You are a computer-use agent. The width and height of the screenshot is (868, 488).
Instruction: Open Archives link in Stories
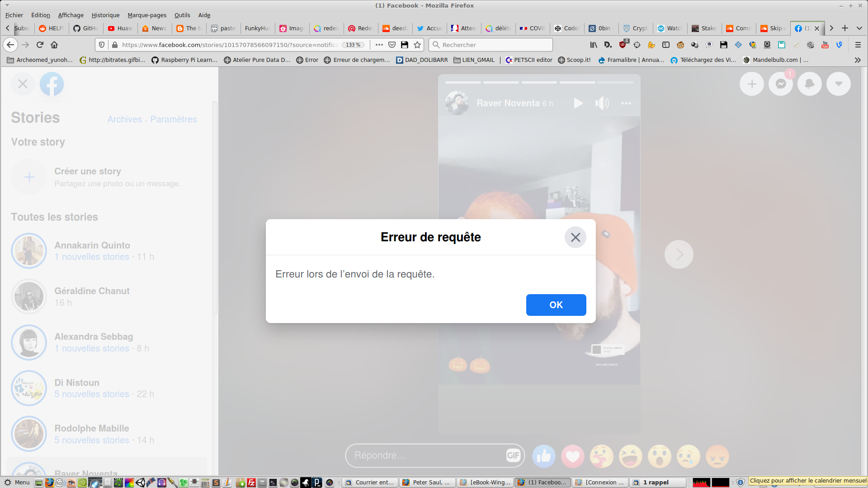point(124,119)
